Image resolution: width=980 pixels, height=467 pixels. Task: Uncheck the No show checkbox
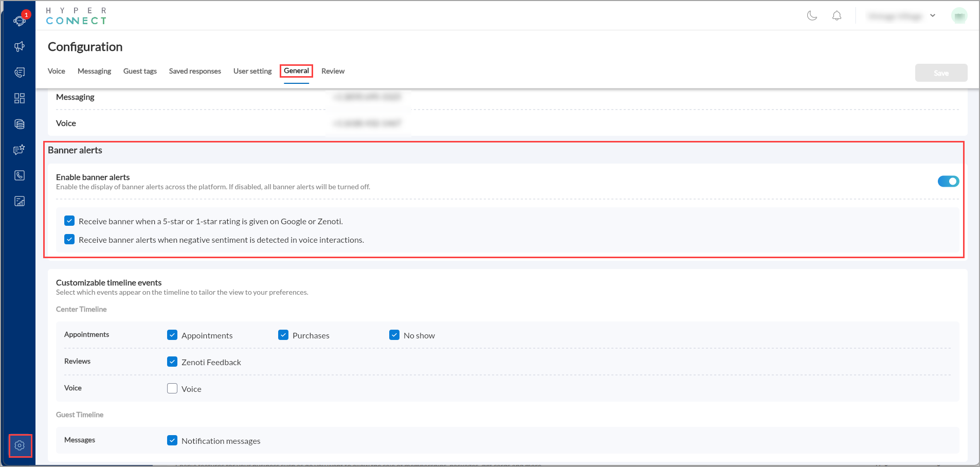point(394,335)
